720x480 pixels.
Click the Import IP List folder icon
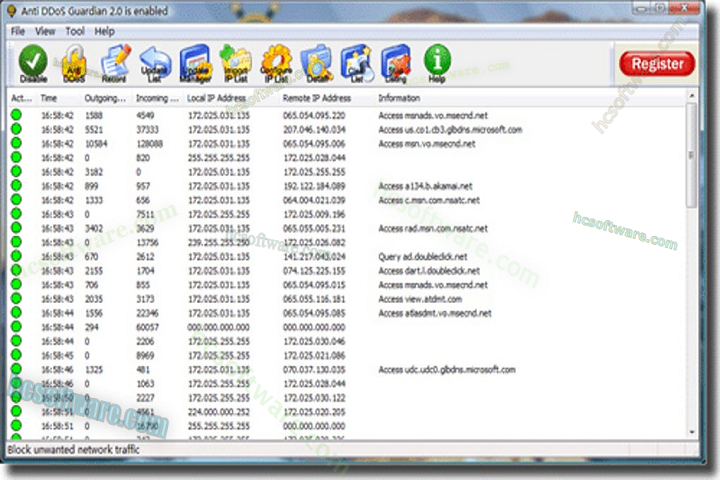pyautogui.click(x=236, y=63)
